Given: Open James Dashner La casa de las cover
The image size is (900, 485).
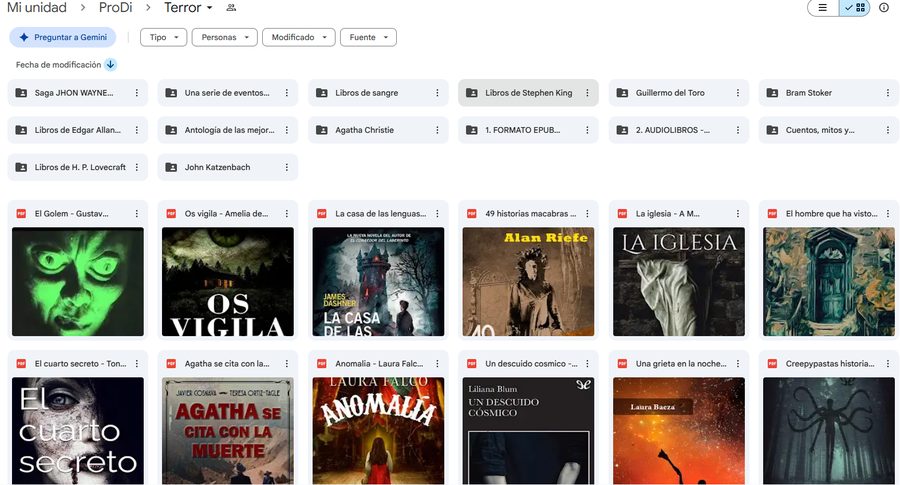Looking at the screenshot, I should pyautogui.click(x=378, y=282).
